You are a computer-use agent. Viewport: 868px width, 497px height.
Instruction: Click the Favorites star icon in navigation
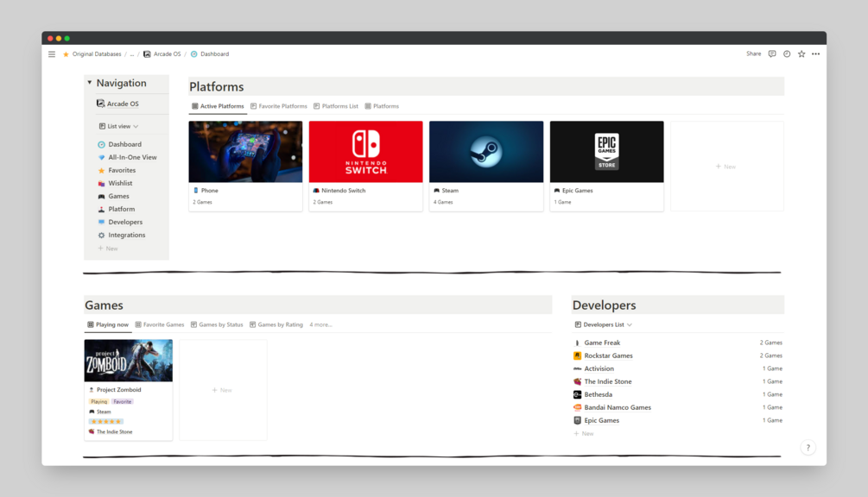point(101,170)
